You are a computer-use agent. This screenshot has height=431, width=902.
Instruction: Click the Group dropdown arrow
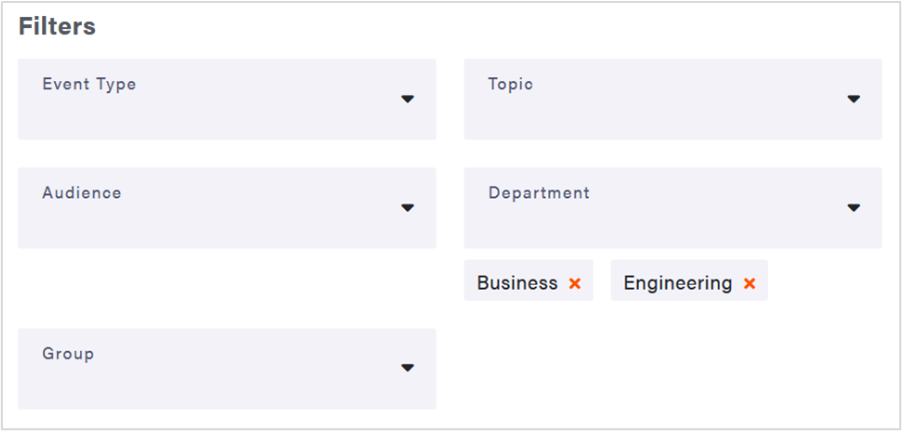pyautogui.click(x=407, y=368)
